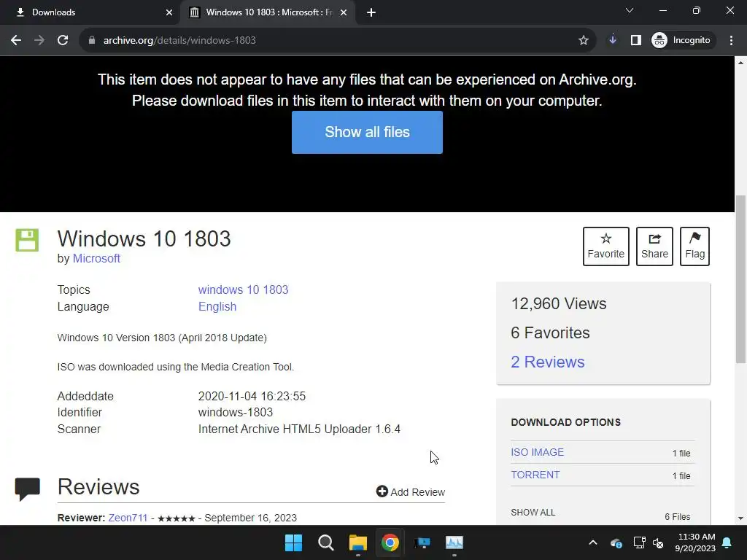
Task: Select the 6 Favorites text
Action: coord(550,332)
